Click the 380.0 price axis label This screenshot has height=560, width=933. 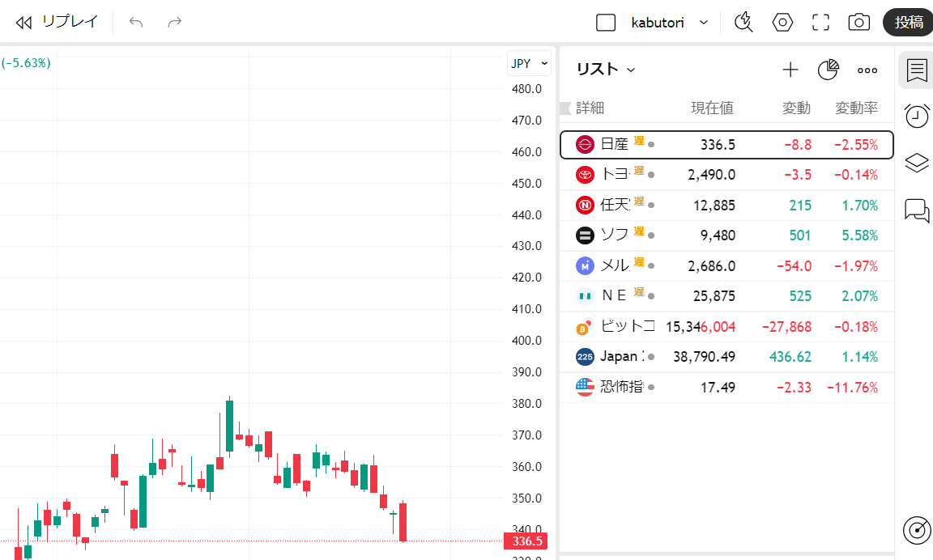tap(526, 404)
